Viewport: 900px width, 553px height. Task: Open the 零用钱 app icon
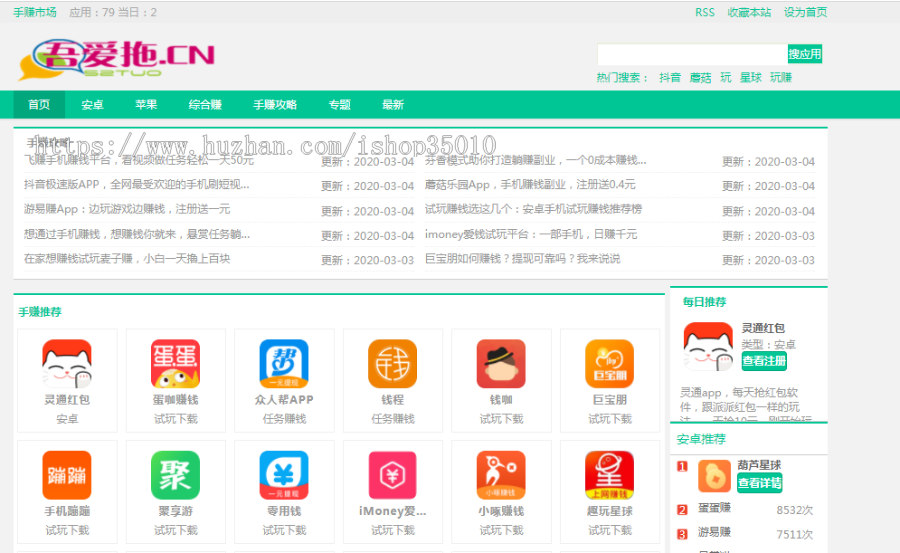(x=284, y=475)
